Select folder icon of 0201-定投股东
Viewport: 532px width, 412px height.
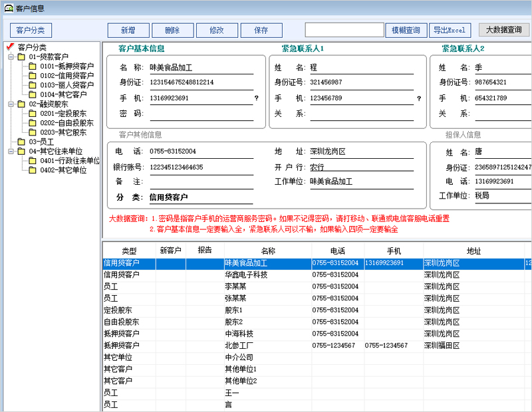[x=33, y=114]
